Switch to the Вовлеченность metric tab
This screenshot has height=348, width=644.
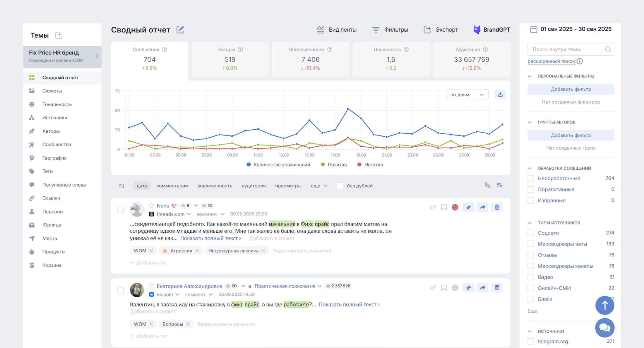(x=310, y=59)
